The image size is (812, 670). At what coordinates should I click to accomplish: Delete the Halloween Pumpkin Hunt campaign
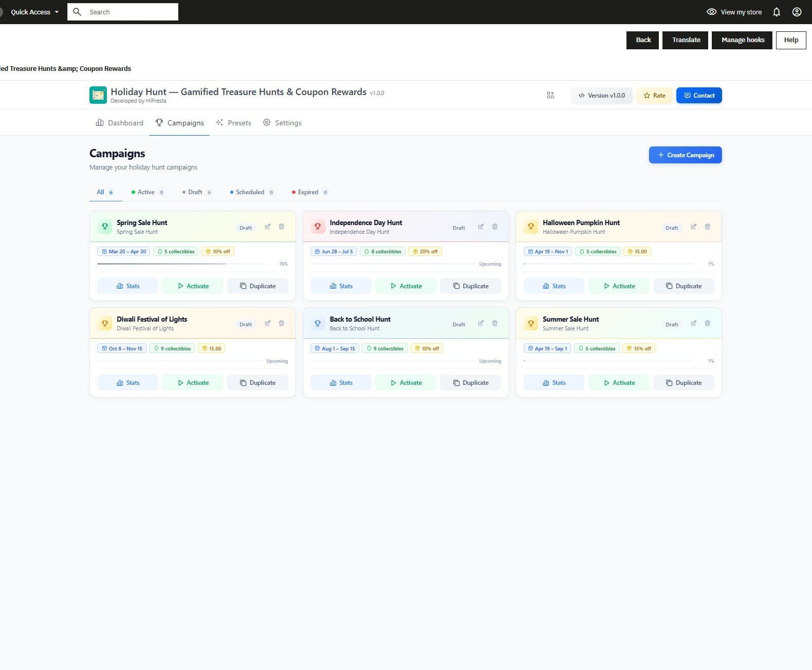pyautogui.click(x=708, y=227)
